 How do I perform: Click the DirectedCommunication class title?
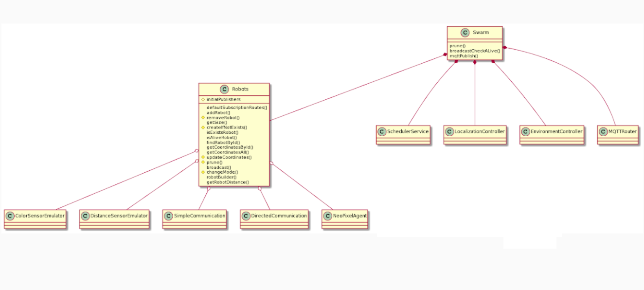tap(279, 216)
